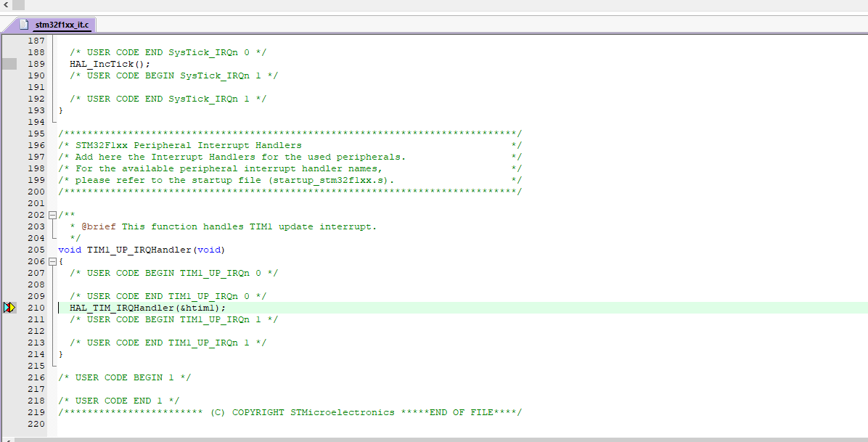
Task: Click line number 205 in the gutter
Action: pos(36,249)
